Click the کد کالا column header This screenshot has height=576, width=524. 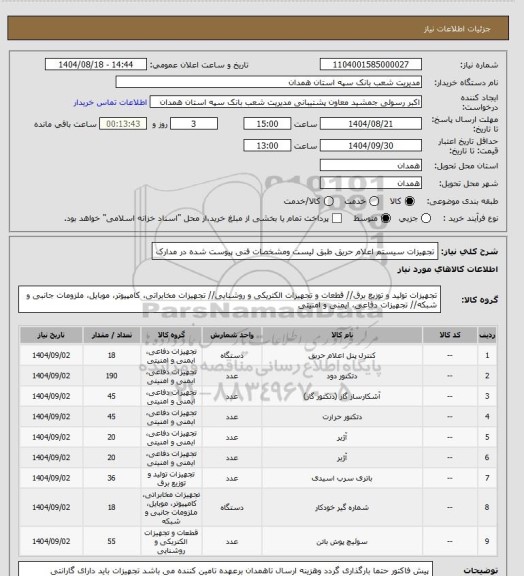click(450, 335)
